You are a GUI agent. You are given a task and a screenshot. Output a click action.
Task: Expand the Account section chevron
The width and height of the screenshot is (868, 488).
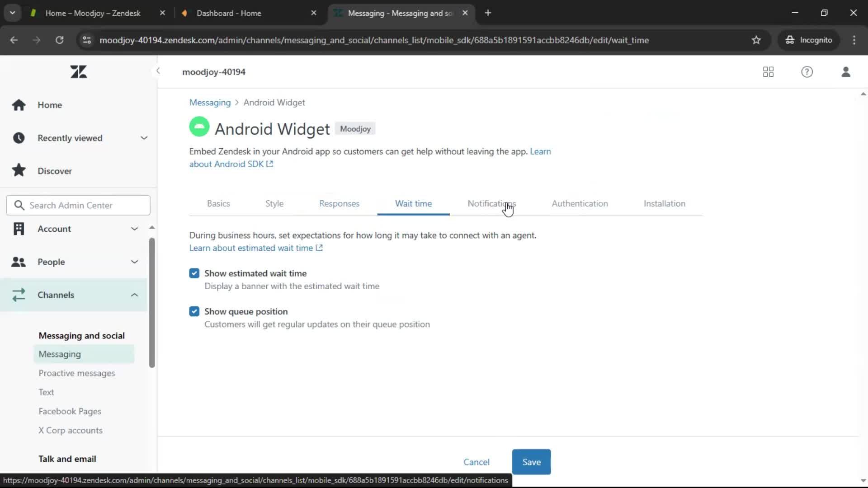(134, 229)
